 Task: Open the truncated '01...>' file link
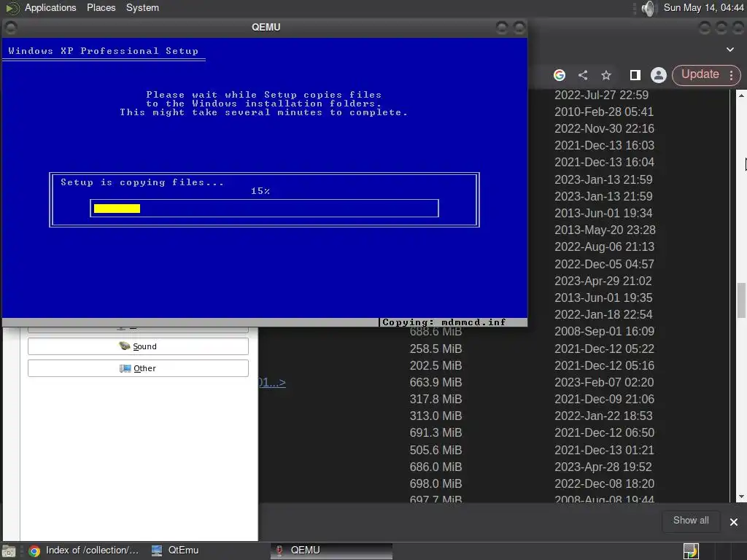(x=272, y=382)
